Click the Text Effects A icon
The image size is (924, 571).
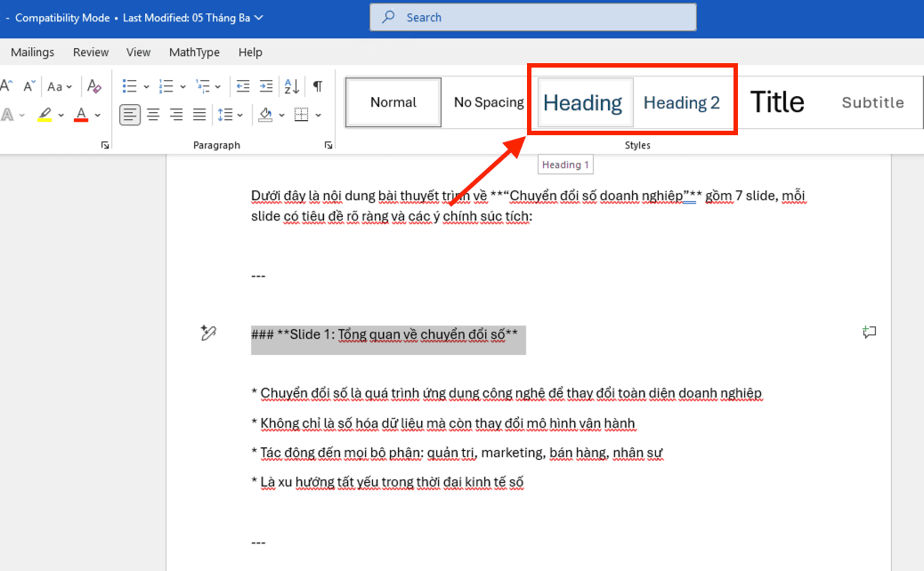(x=8, y=114)
